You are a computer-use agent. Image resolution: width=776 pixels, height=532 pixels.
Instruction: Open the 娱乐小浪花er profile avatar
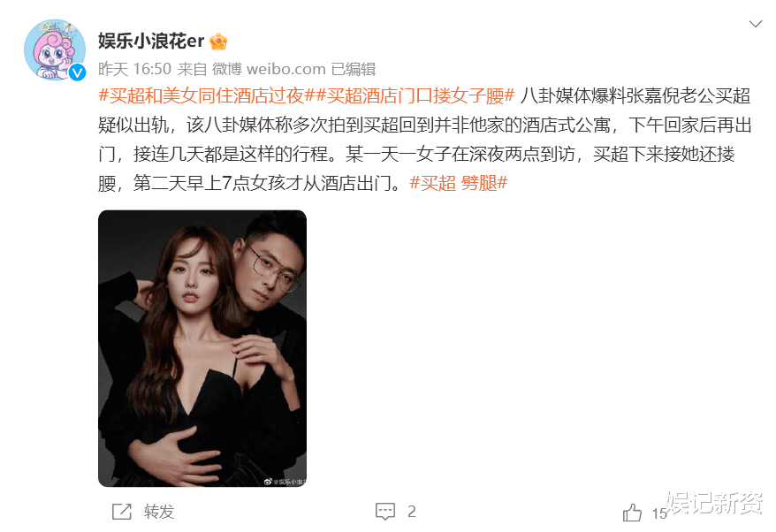tap(55, 50)
